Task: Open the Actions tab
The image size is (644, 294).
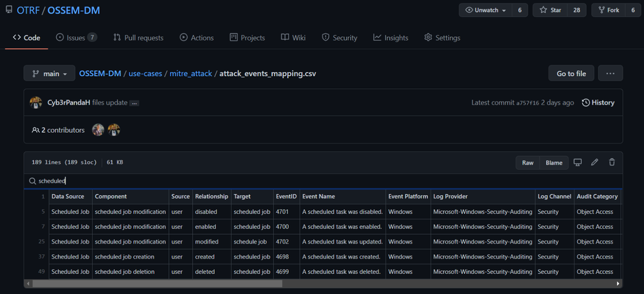Action: [197, 38]
